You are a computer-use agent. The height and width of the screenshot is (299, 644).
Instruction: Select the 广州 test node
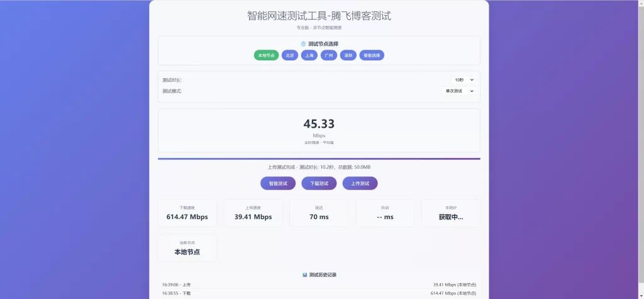tap(328, 55)
